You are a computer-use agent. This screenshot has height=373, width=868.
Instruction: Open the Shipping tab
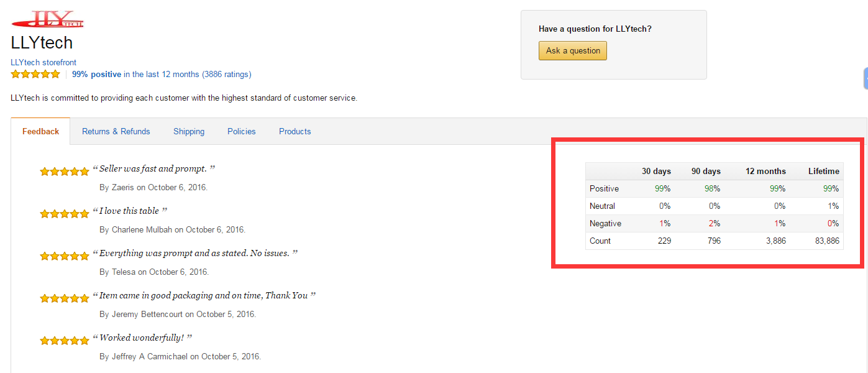(x=189, y=131)
